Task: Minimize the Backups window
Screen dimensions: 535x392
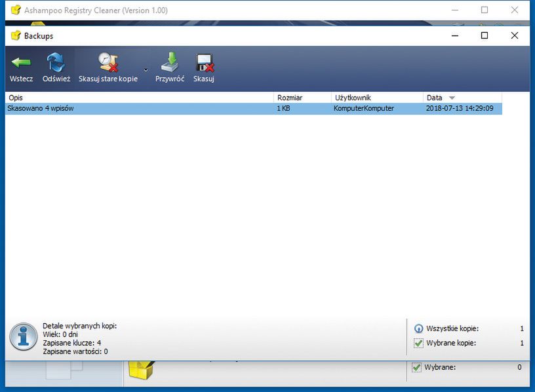Action: (455, 35)
